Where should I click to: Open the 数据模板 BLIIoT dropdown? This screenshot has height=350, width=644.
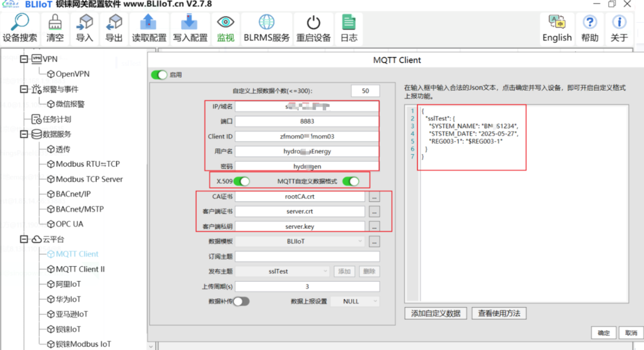(x=301, y=241)
